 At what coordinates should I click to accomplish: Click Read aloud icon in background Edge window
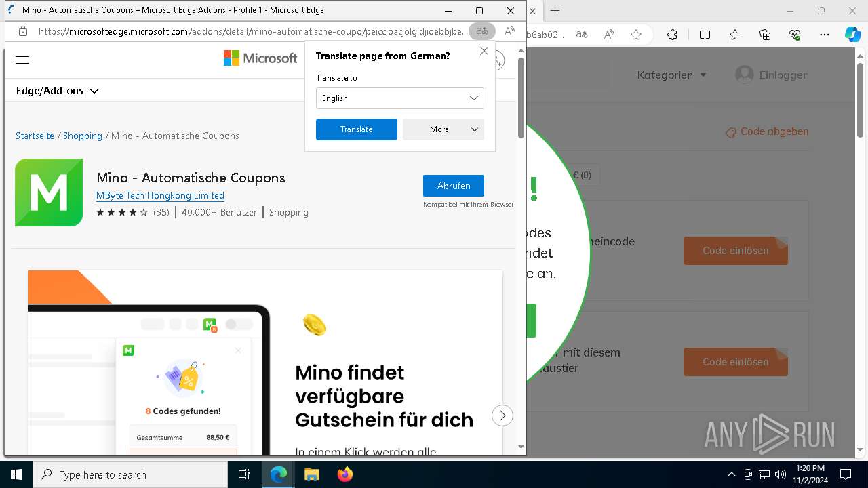[x=609, y=35]
